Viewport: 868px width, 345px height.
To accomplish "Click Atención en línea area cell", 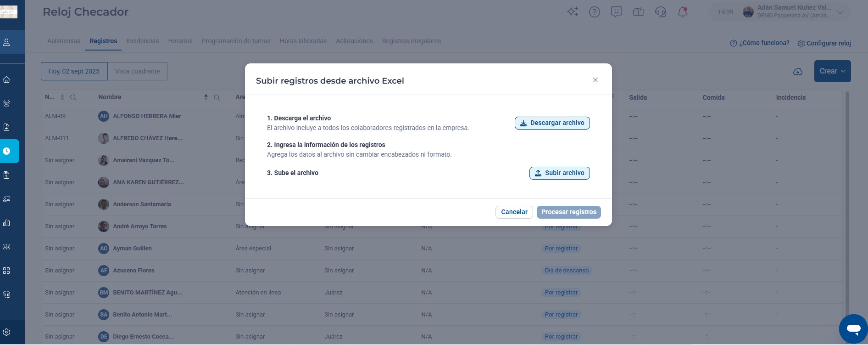I will pyautogui.click(x=258, y=293).
